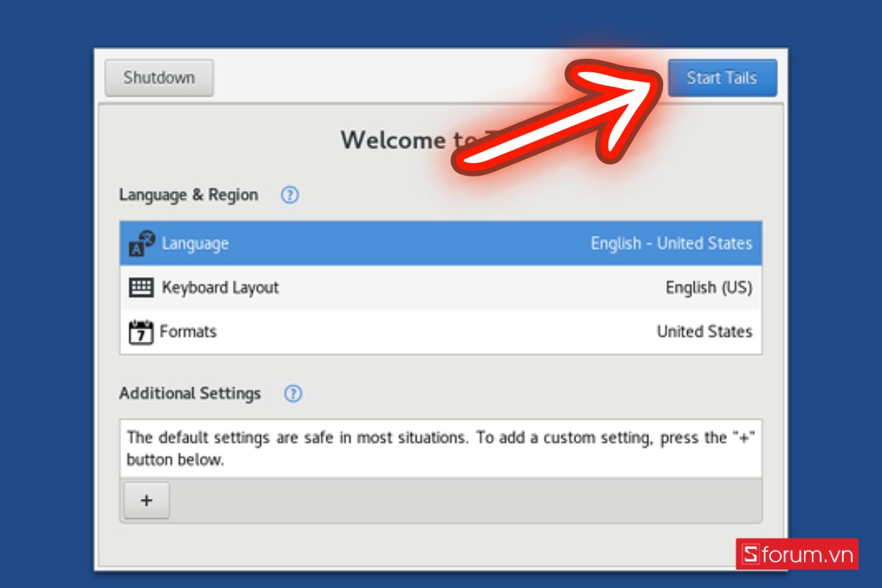Click the Additional Settings heading
Image resolution: width=882 pixels, height=588 pixels.
pos(190,393)
